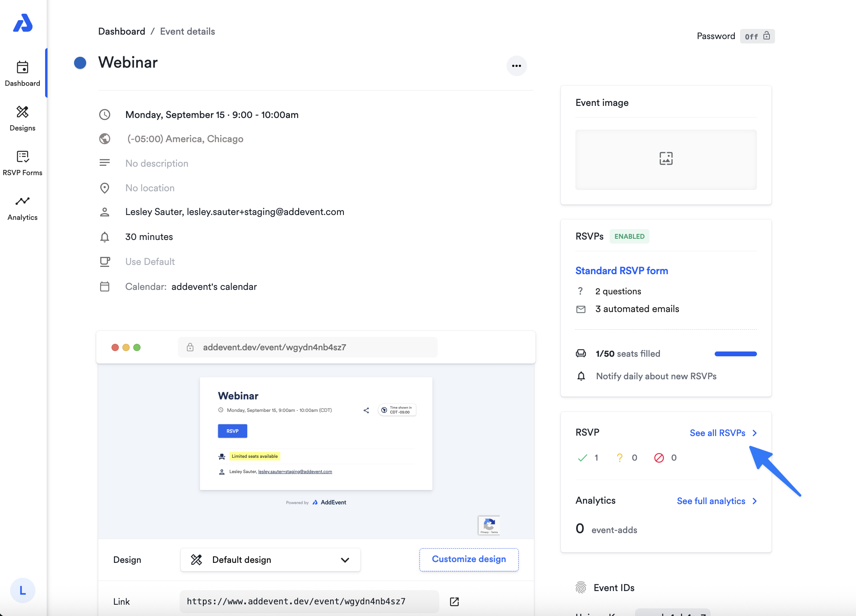
Task: Click the time zone CDT -05:00 selector
Action: click(397, 410)
